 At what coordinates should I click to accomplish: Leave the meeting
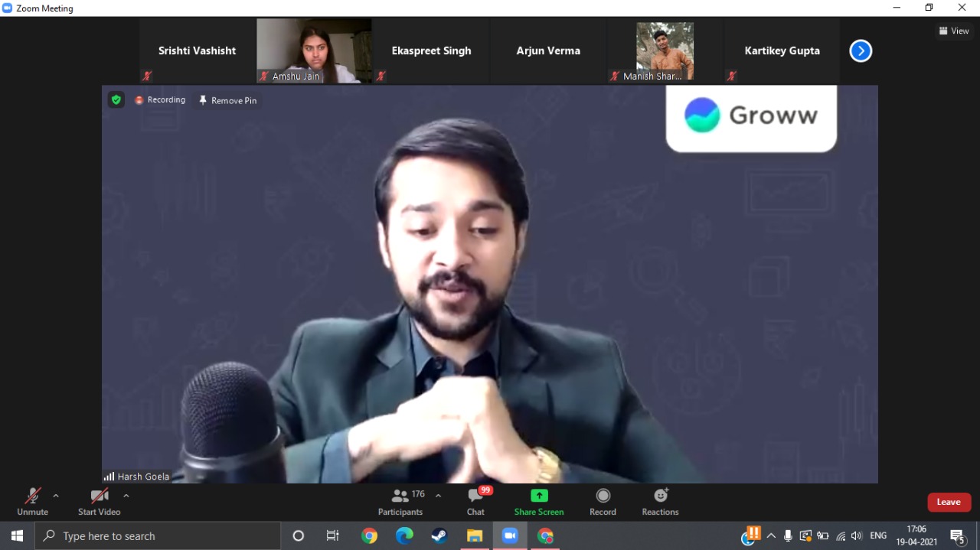[949, 502]
